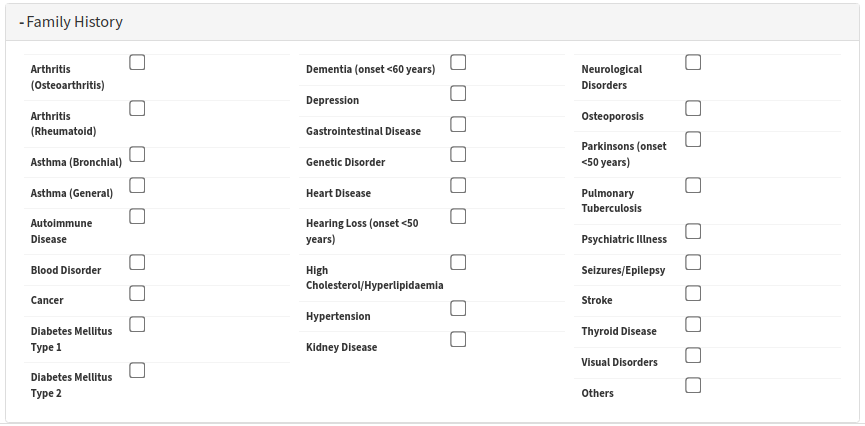The height and width of the screenshot is (426, 865).
Task: Enable the Psychiatric Illness checkbox
Action: [693, 231]
